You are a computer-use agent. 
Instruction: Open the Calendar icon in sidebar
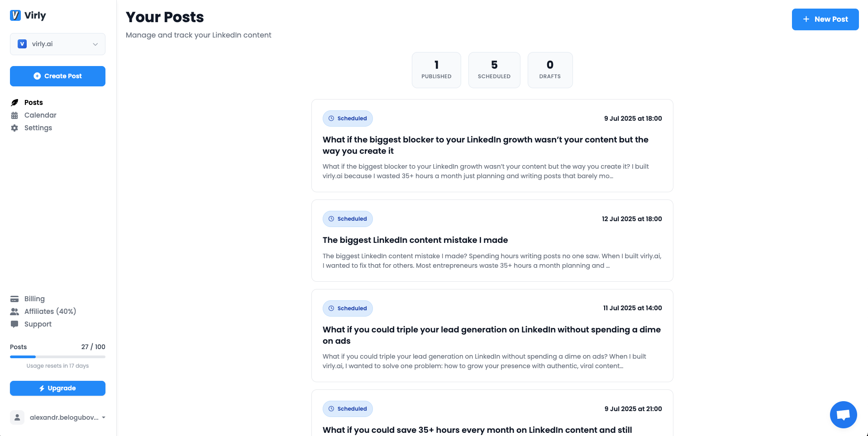tap(14, 115)
